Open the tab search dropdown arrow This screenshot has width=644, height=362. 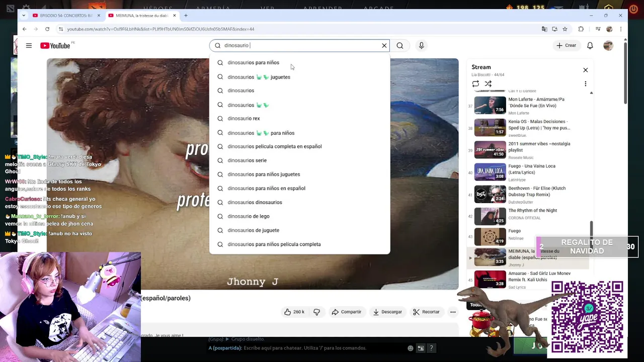(24, 16)
